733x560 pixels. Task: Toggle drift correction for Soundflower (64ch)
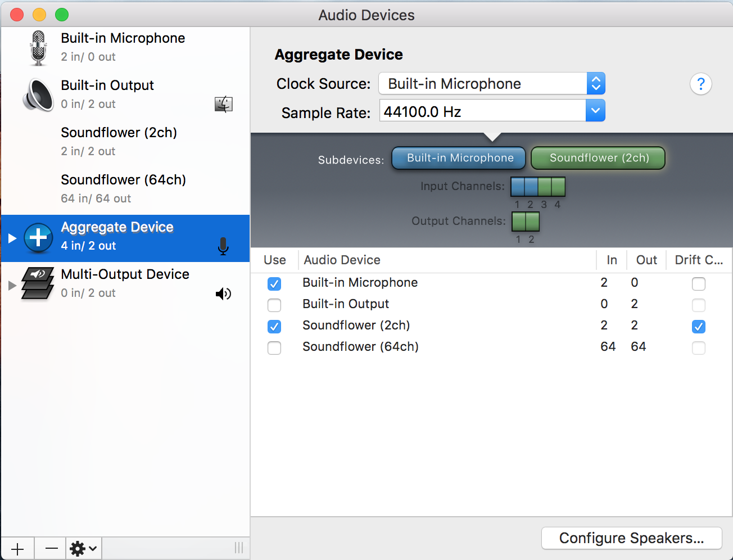699,347
